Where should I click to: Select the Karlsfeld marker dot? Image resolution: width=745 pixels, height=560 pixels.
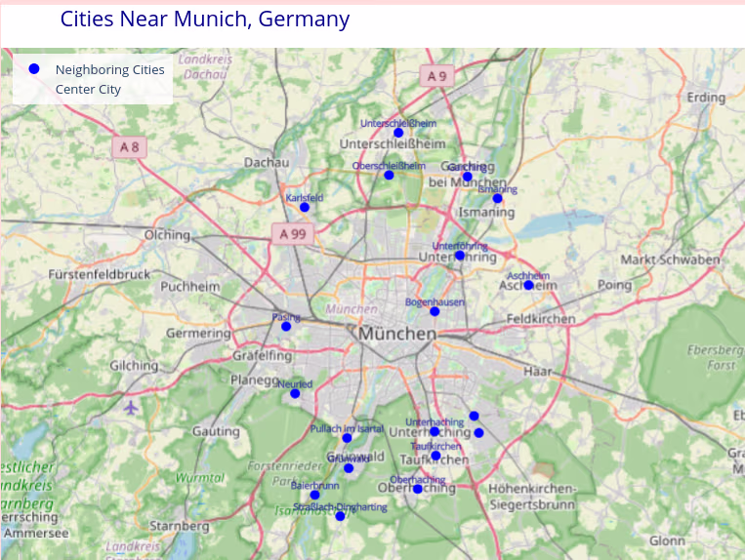(x=305, y=208)
